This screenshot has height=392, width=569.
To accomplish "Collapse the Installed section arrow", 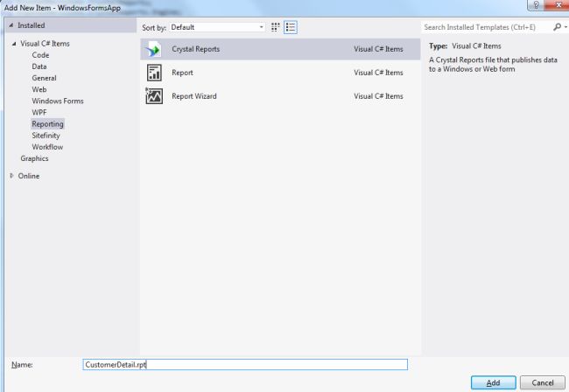I will pyautogui.click(x=11, y=25).
